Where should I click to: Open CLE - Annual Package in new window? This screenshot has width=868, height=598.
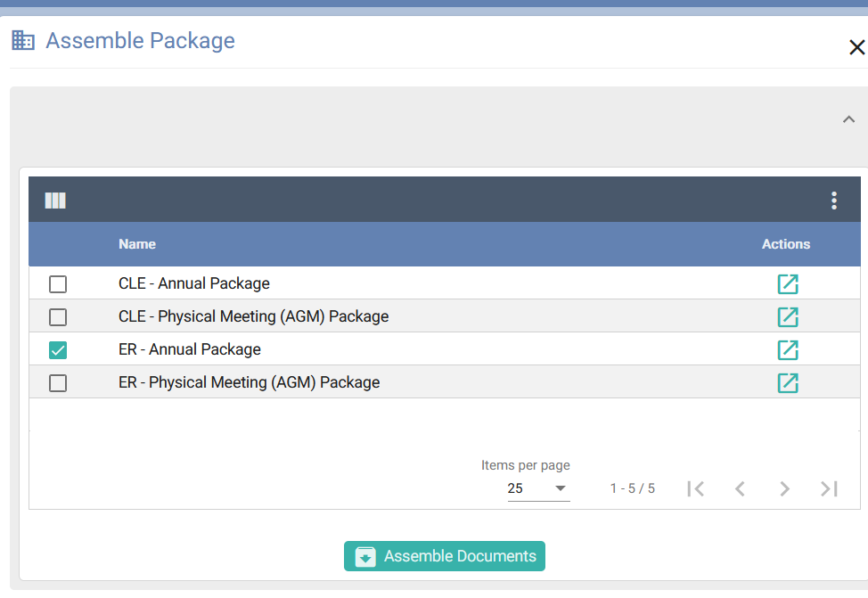[787, 284]
